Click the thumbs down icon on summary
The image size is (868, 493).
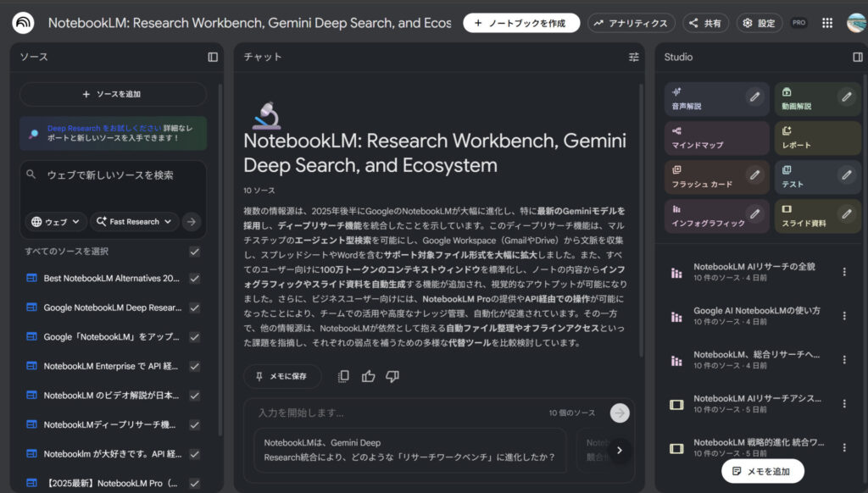point(392,376)
